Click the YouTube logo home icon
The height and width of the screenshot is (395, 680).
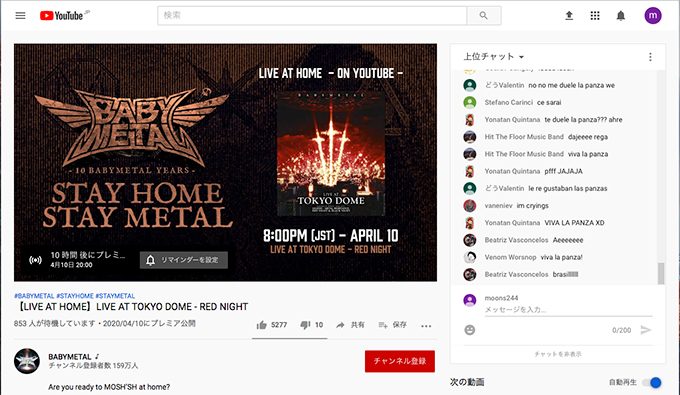[x=61, y=16]
